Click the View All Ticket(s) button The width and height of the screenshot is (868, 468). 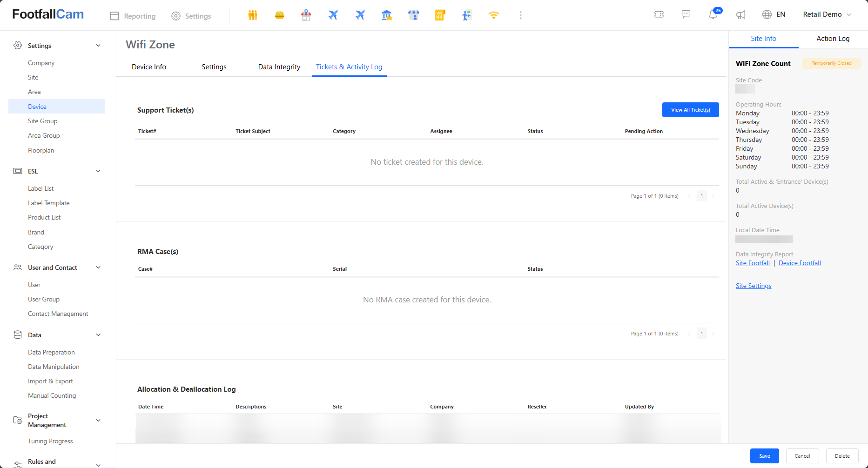coord(690,110)
